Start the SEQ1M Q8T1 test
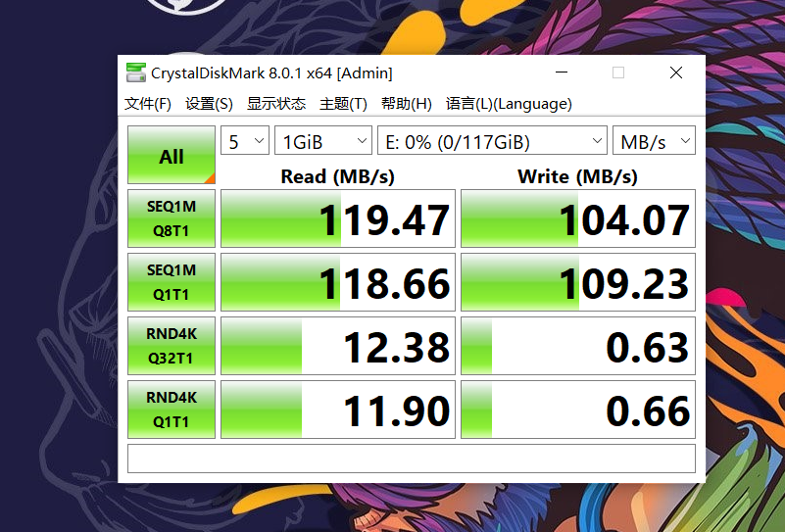The width and height of the screenshot is (785, 532). 172,218
